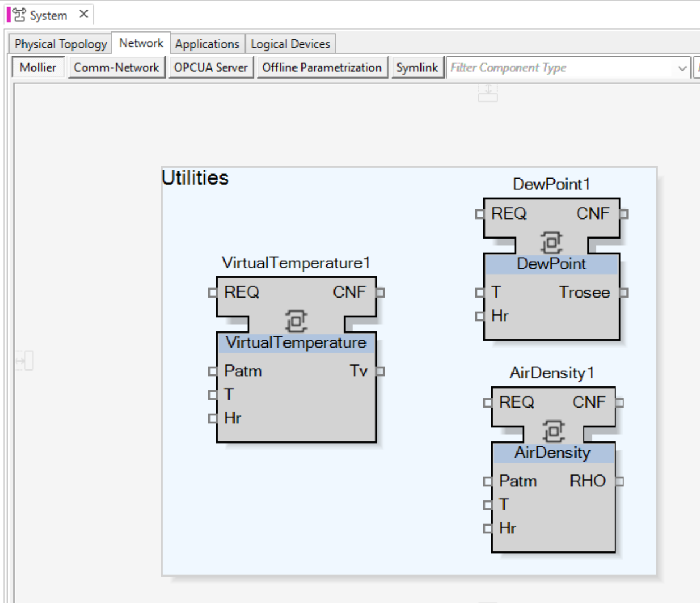Click the expand handle at top of canvas
The image size is (700, 603).
click(x=488, y=93)
